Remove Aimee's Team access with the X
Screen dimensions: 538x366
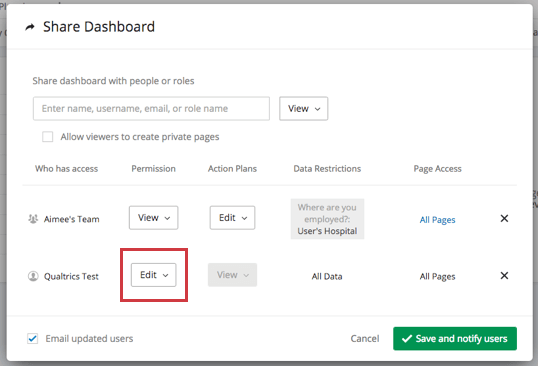coord(504,219)
